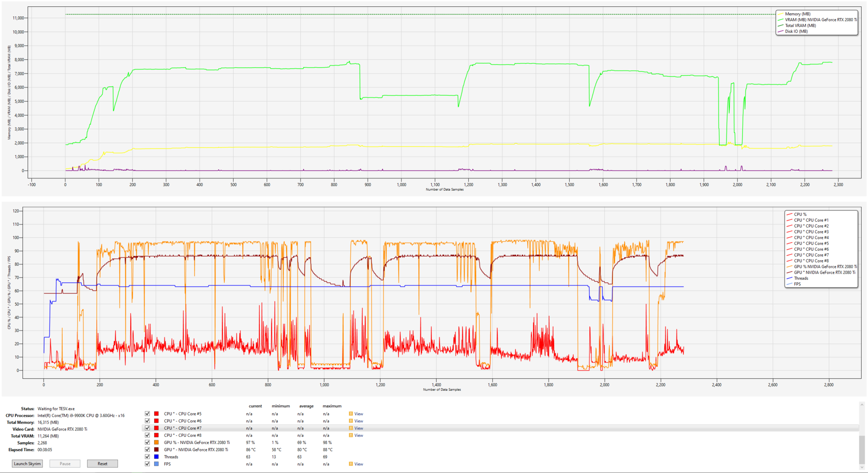Click the 'NVIDIA GeForce RTX 2080 Ti' video card value
The image size is (868, 473).
pos(62,429)
